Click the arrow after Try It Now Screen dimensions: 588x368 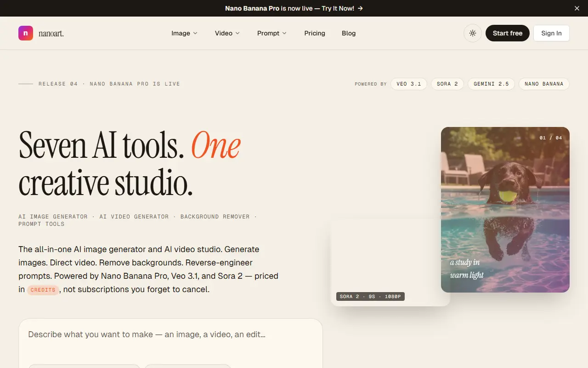pyautogui.click(x=360, y=8)
